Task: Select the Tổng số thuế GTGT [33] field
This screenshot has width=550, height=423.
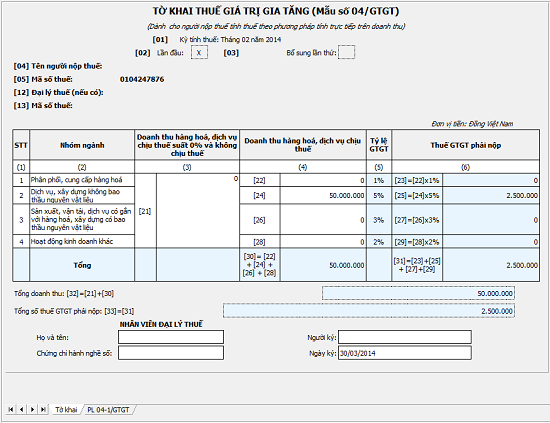Action: pyautogui.click(x=369, y=311)
